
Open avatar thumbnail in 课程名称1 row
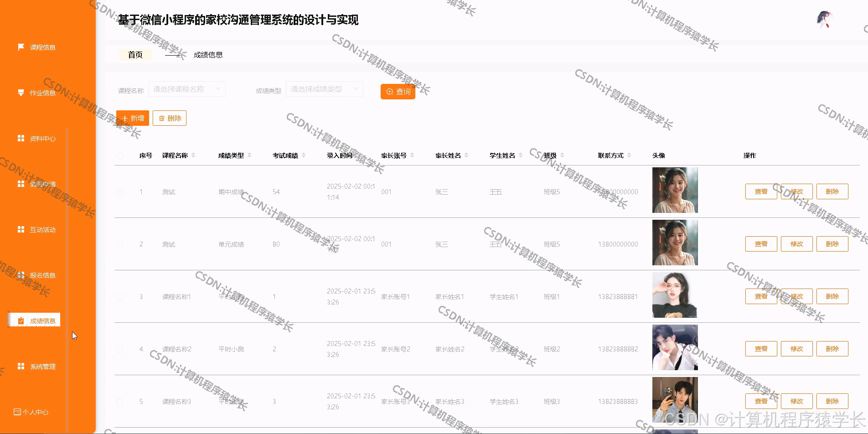(x=675, y=295)
